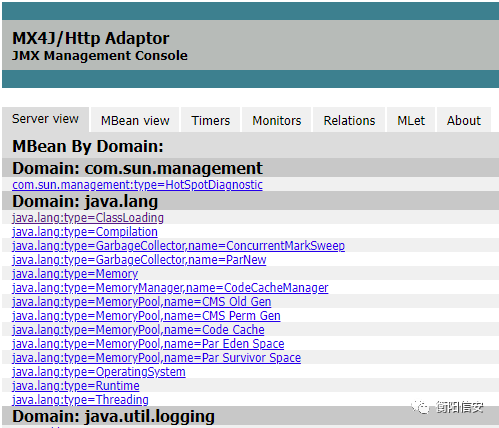Screen dimensions: 499x428
Task: Open java.lang Compilation MBean link
Action: (x=85, y=232)
